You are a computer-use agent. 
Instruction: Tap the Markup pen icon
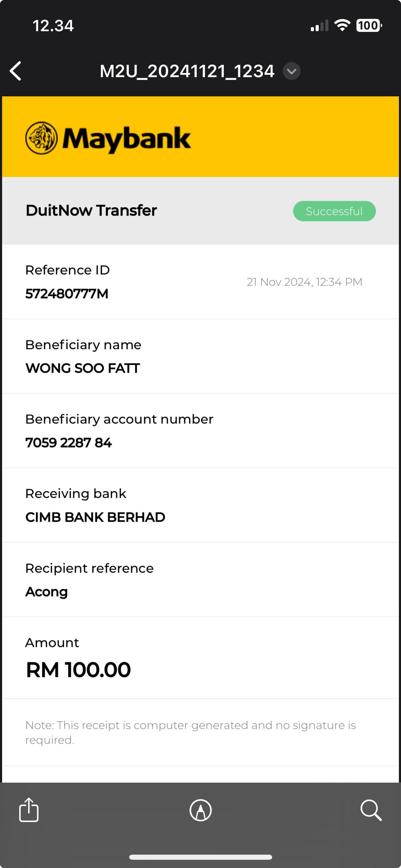[x=200, y=810]
